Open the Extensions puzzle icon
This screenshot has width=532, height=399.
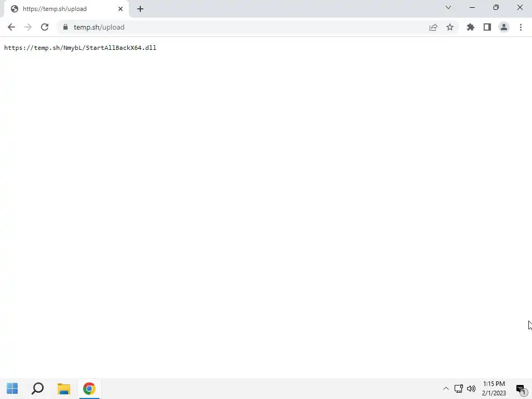pos(471,27)
